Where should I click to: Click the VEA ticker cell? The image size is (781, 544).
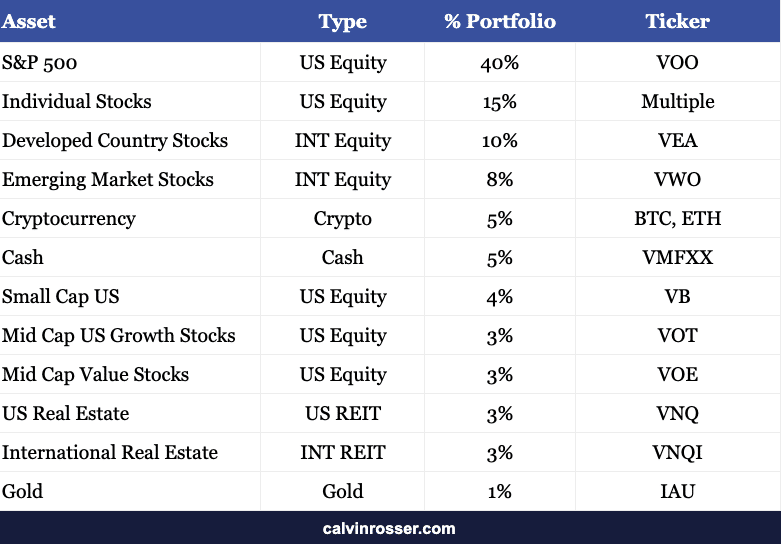[677, 140]
